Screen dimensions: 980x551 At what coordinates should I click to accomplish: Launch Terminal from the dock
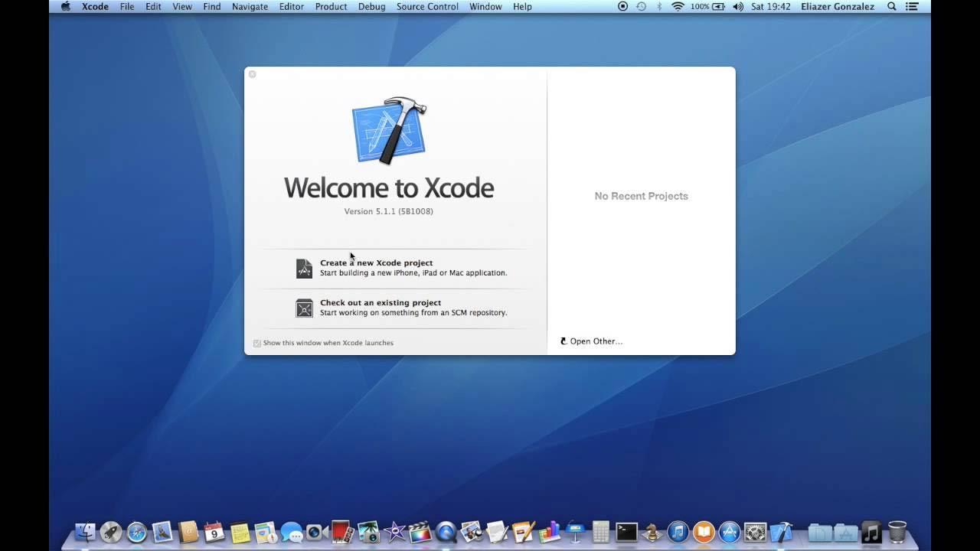[x=626, y=532]
